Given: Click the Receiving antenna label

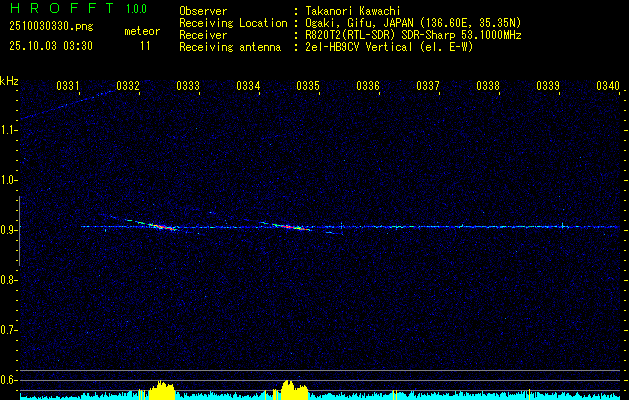Looking at the screenshot, I should 230,47.
